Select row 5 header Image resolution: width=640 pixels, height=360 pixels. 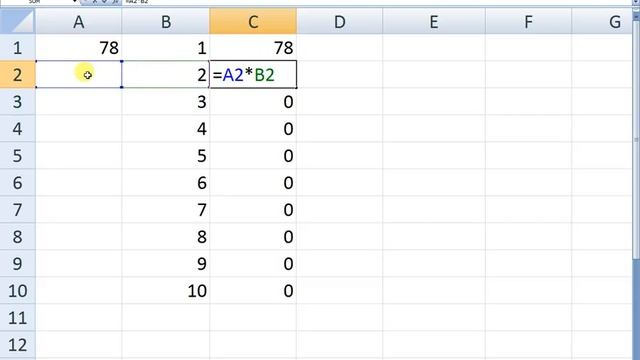[17, 156]
